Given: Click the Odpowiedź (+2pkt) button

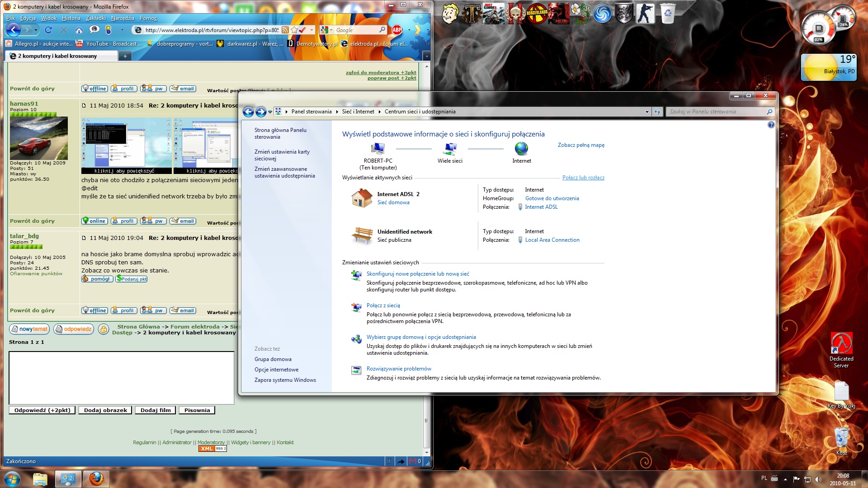Looking at the screenshot, I should click(42, 410).
